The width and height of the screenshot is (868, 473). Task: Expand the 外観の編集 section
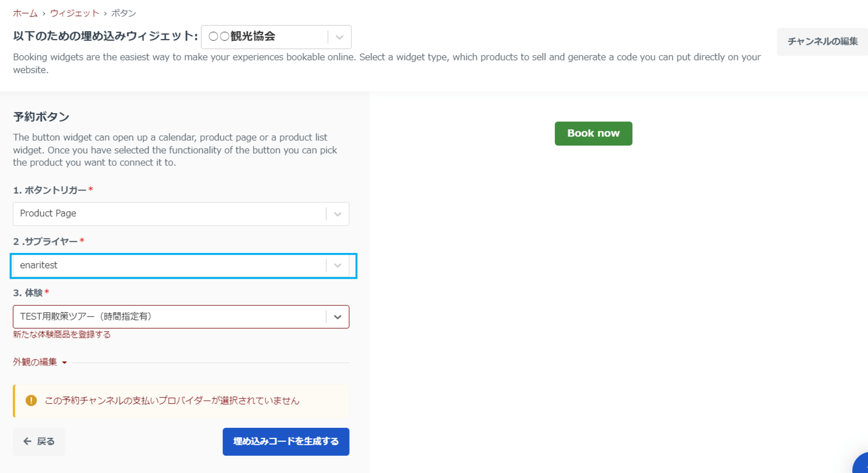tap(35, 362)
